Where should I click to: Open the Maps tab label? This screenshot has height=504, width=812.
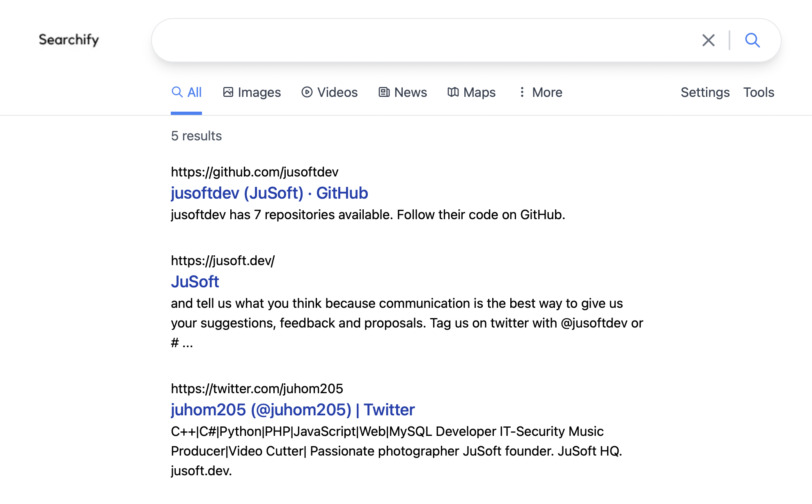pos(479,92)
